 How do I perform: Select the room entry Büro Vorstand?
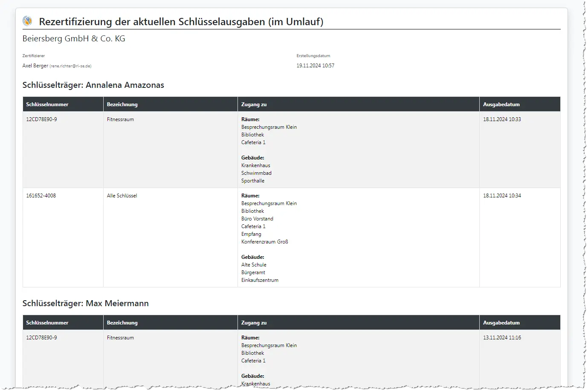click(x=257, y=219)
